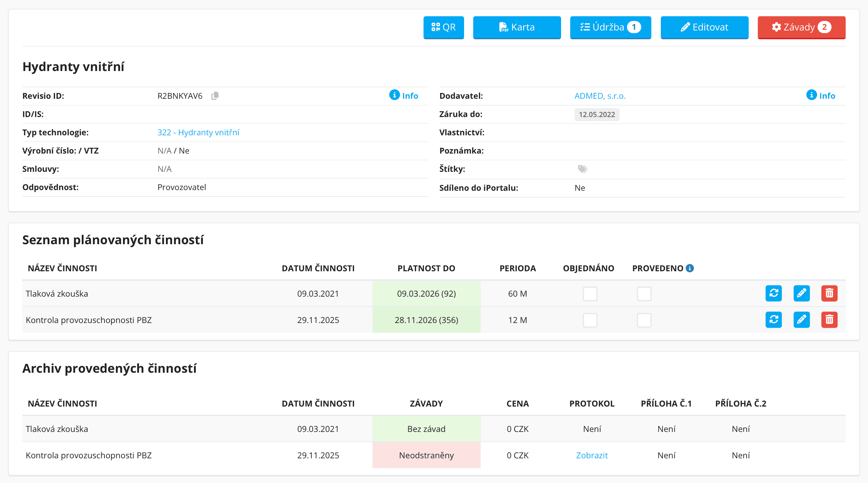Delete the Tlaková zkouška planned activity
Image resolution: width=868 pixels, height=483 pixels.
tap(829, 293)
